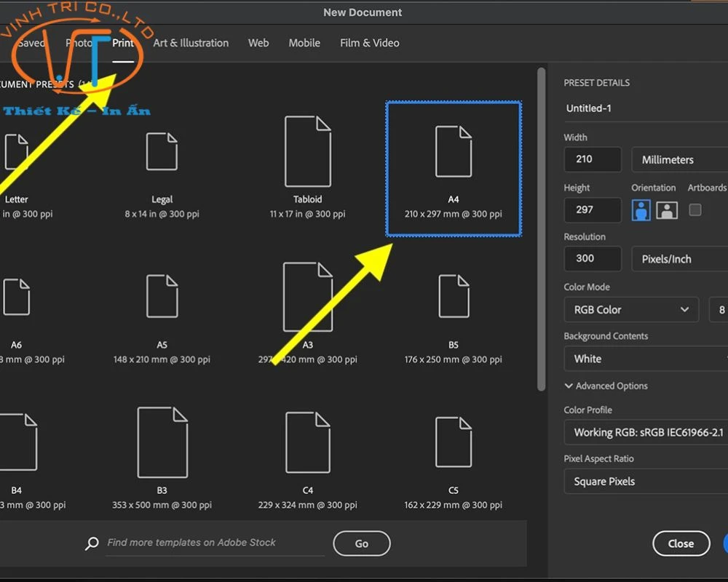This screenshot has width=728, height=582.
Task: Click the Close button
Action: coord(681,543)
